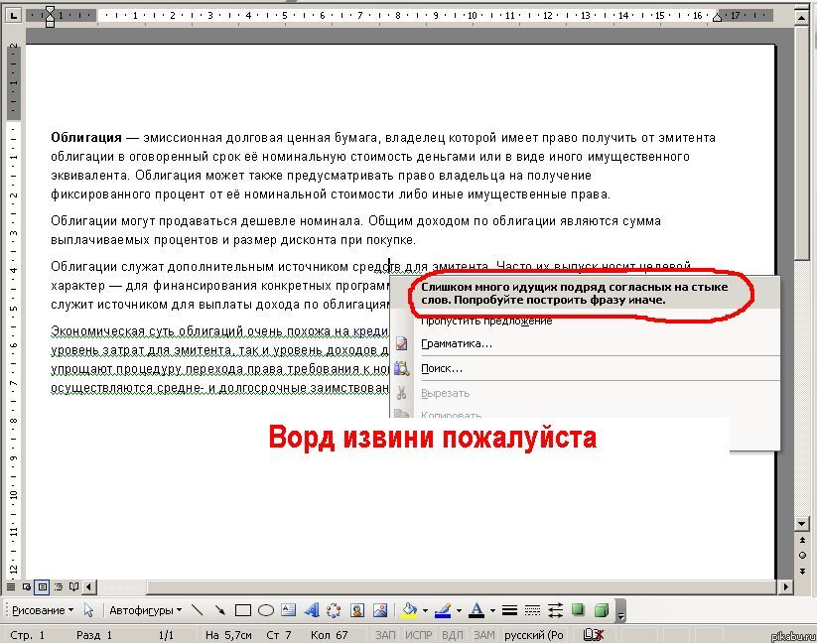Toggle overtype mode via ЗАМ indicator
Image resolution: width=817 pixels, height=644 pixels.
pos(484,635)
